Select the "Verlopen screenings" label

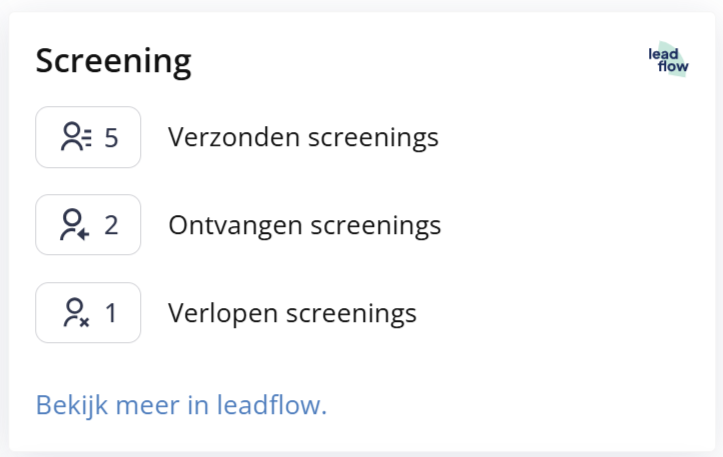pyautogui.click(x=292, y=313)
